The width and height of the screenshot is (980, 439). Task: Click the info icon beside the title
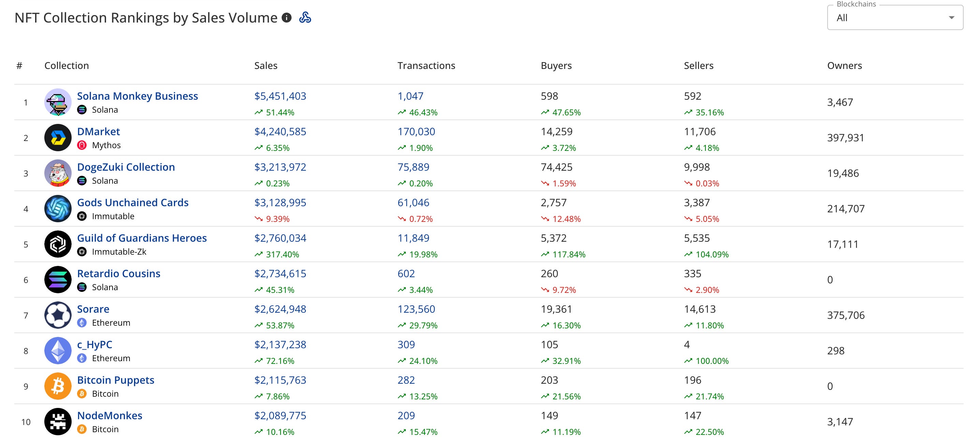286,17
